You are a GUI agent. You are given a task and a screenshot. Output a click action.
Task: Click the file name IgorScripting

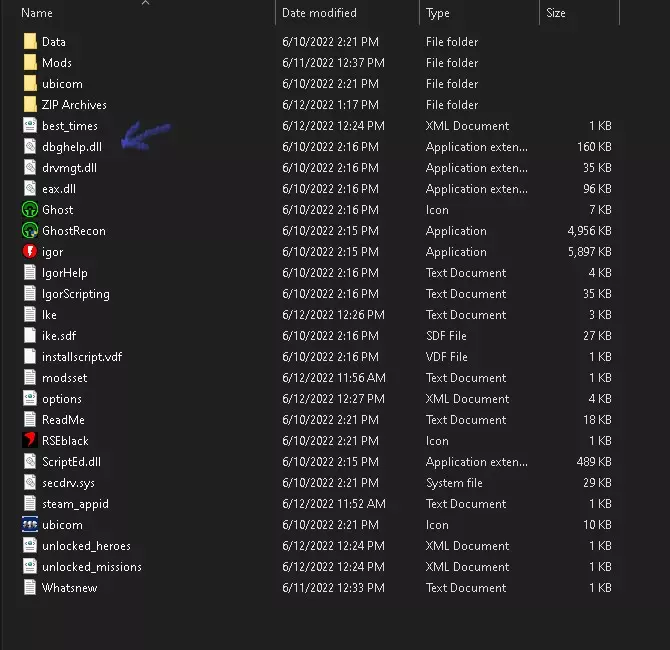tap(76, 294)
